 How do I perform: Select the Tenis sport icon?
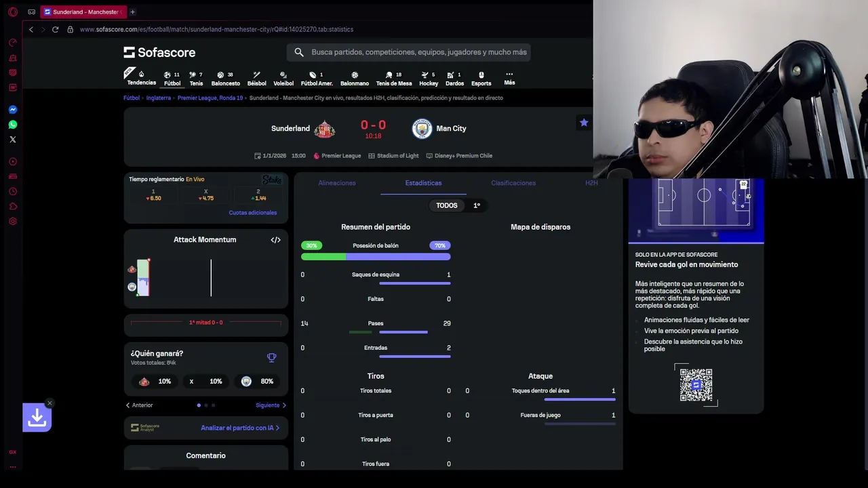pyautogui.click(x=196, y=79)
